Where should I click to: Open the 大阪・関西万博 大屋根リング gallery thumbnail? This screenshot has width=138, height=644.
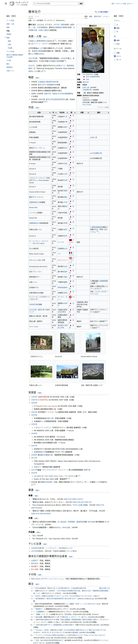tap(93, 371)
